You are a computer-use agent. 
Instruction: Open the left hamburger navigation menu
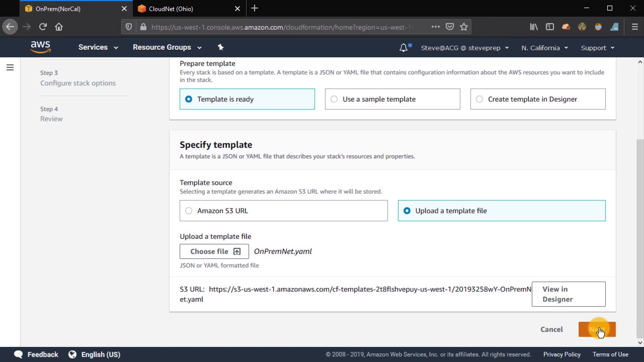click(x=10, y=67)
